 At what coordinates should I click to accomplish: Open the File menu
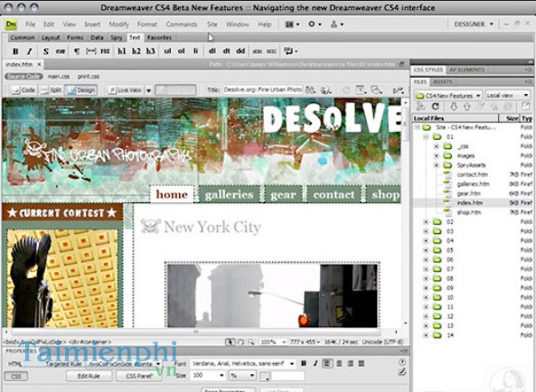pos(30,24)
